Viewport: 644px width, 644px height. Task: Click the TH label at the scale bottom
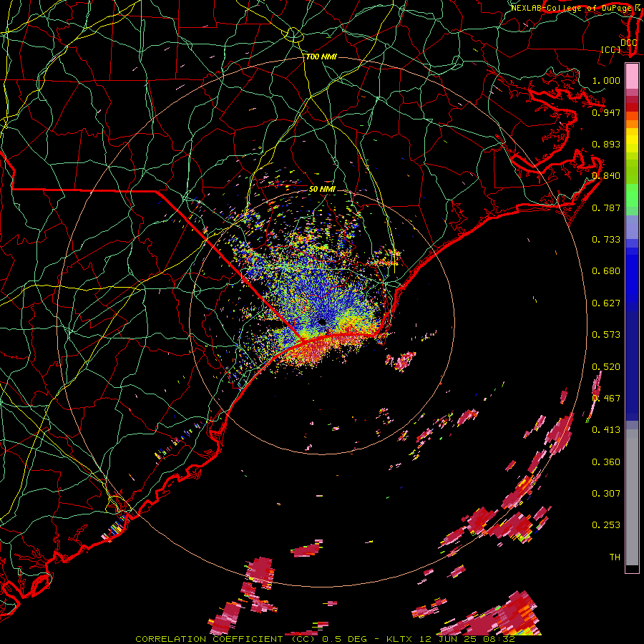pos(615,557)
